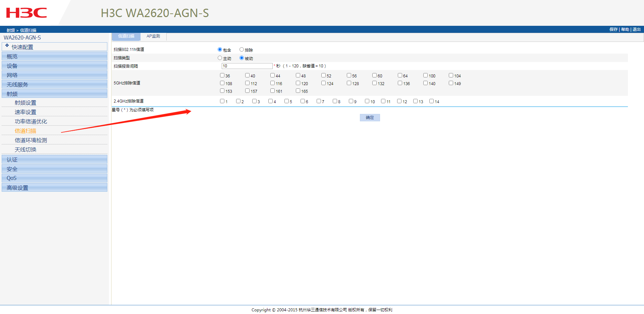
Task: Expand the 网络 menu section
Action: click(54, 75)
